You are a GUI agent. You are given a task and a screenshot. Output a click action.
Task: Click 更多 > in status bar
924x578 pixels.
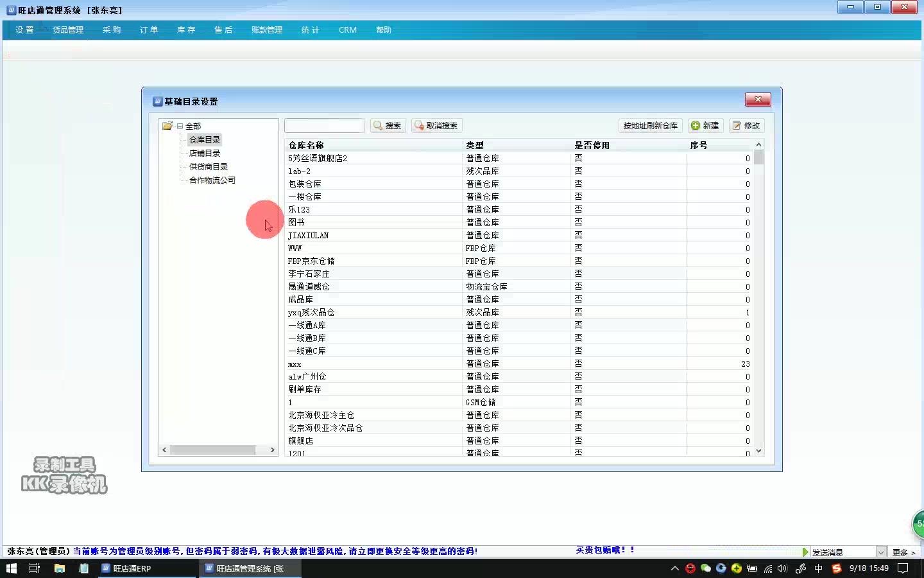tap(903, 552)
